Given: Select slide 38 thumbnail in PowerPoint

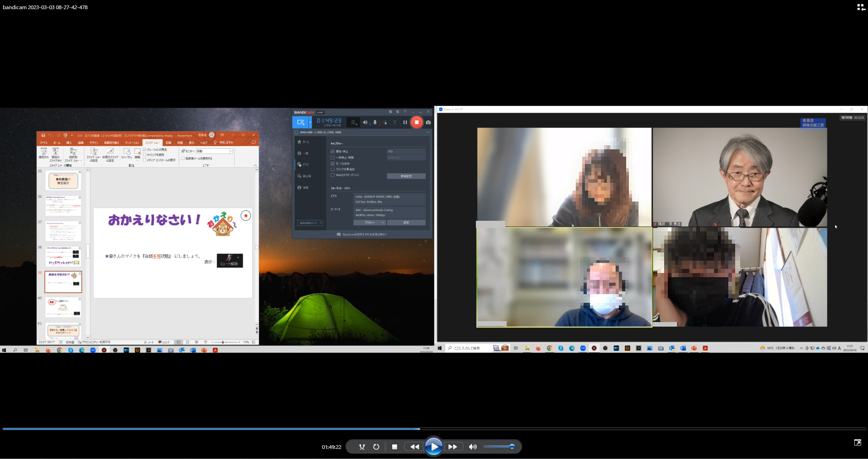Looking at the screenshot, I should pos(63,257).
